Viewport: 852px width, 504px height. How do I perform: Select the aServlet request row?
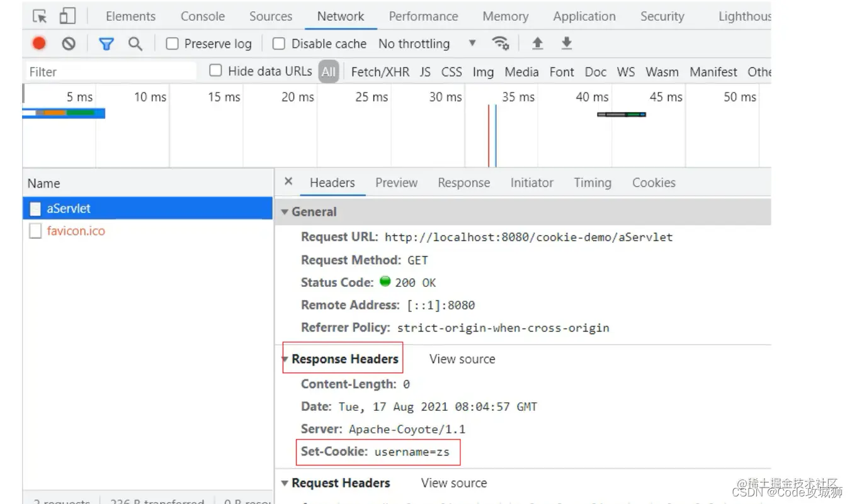coord(148,208)
